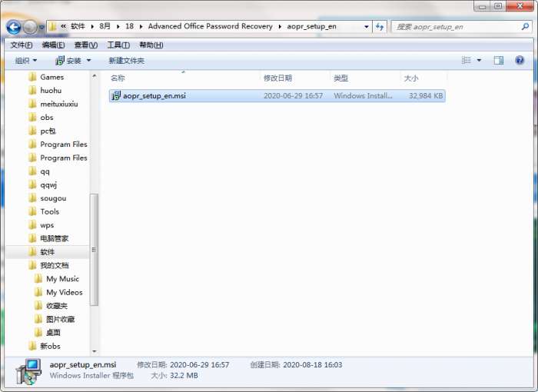
Task: Sort by 大小 column header
Action: click(x=411, y=78)
